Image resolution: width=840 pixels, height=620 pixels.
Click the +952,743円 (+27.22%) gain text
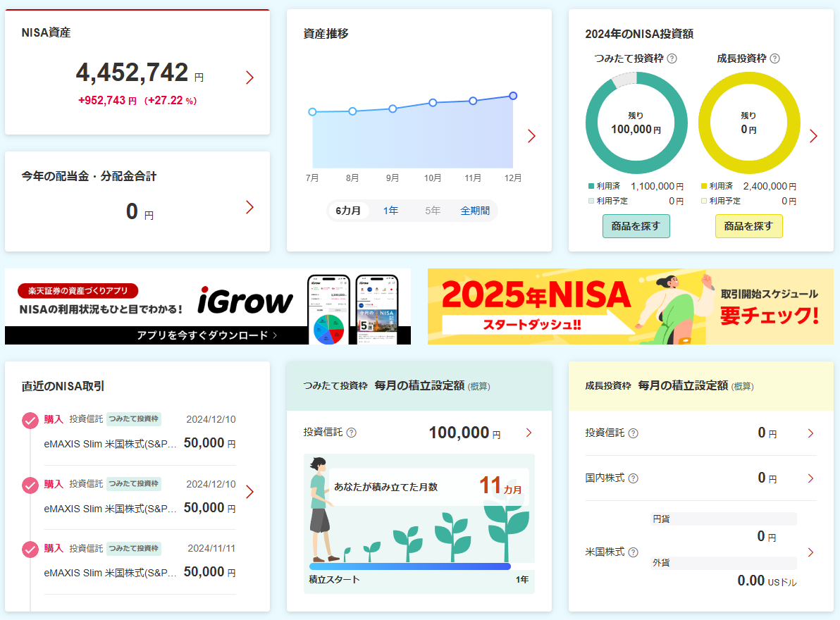137,101
